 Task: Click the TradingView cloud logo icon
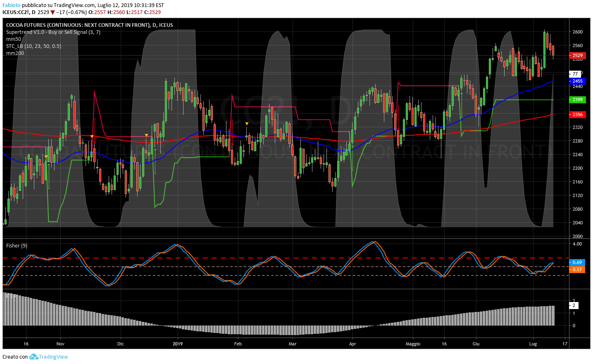coord(33,357)
